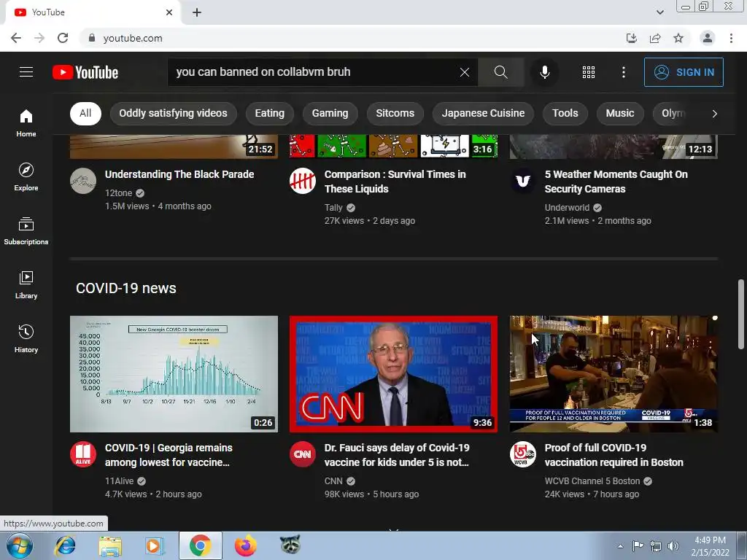Viewport: 747px width, 560px height.
Task: Open Subscriptions in the sidebar
Action: pos(26,231)
